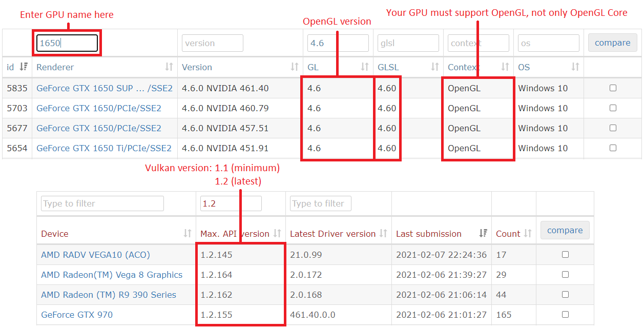This screenshot has width=644, height=328.
Task: Sort table by Renderer column arrows
Action: coord(169,67)
